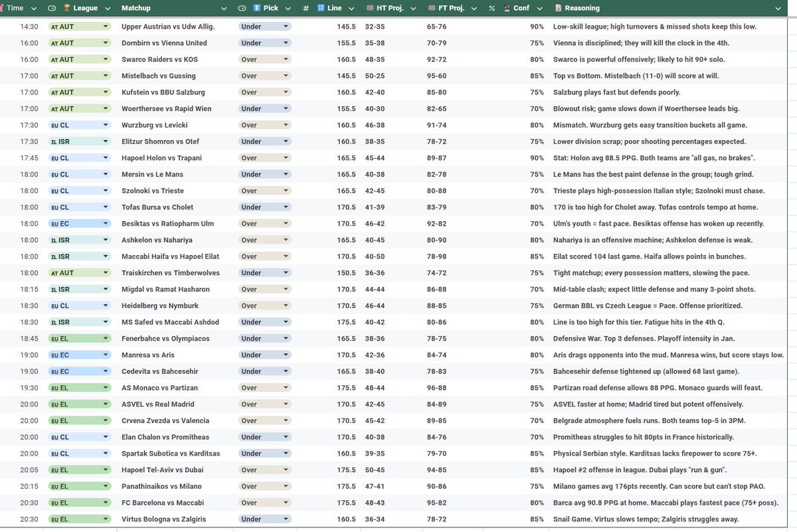Click the checkered flag icon beside FT Proj.

[432, 8]
